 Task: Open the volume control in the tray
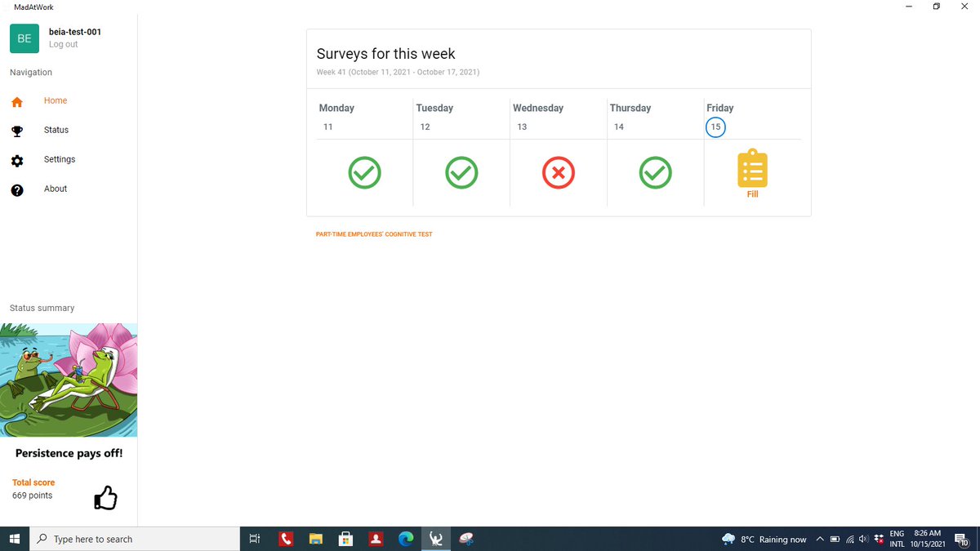(x=864, y=540)
